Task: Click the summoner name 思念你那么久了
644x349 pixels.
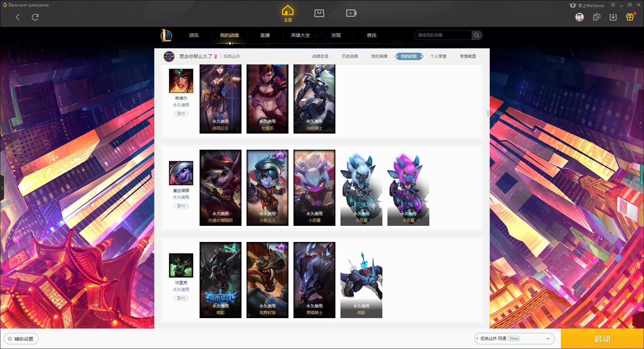Action: tap(196, 56)
